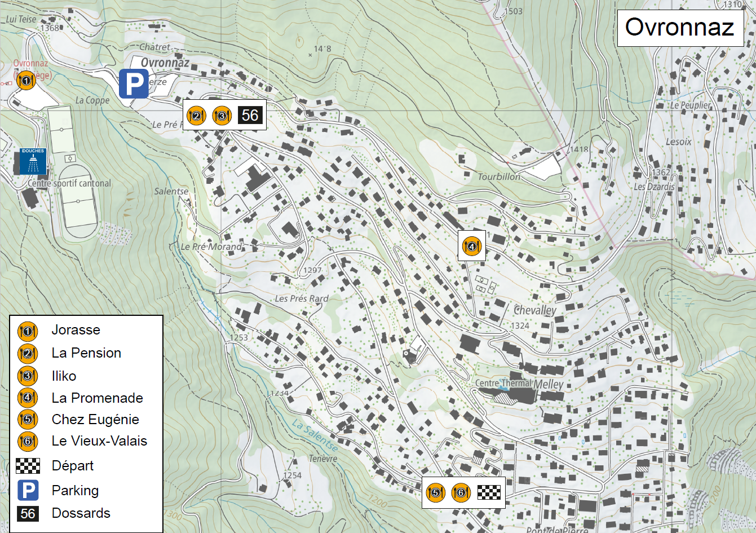Select restaurant marker 4 on the map
Screen dimensions: 756x533
[471, 246]
